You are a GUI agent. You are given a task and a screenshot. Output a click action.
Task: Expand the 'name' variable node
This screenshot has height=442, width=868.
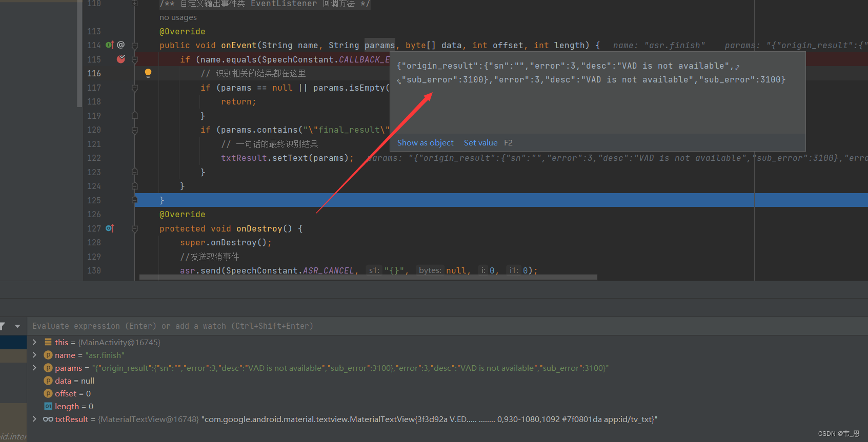[x=34, y=355]
